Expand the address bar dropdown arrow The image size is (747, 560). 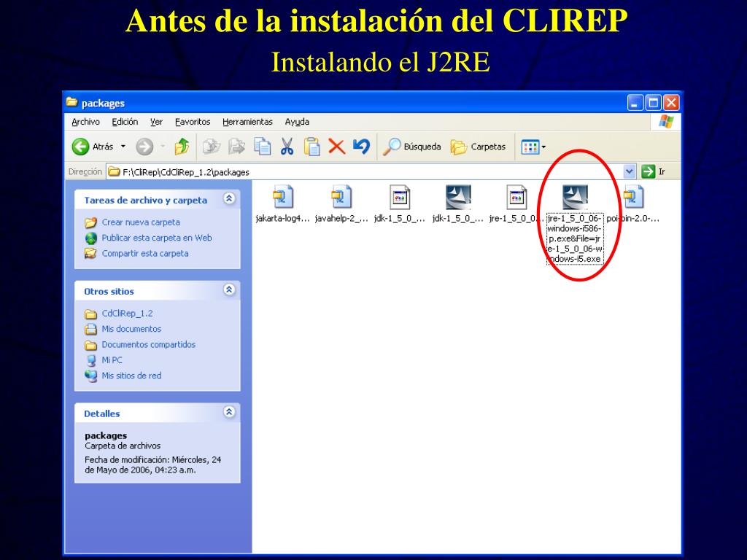[x=630, y=171]
